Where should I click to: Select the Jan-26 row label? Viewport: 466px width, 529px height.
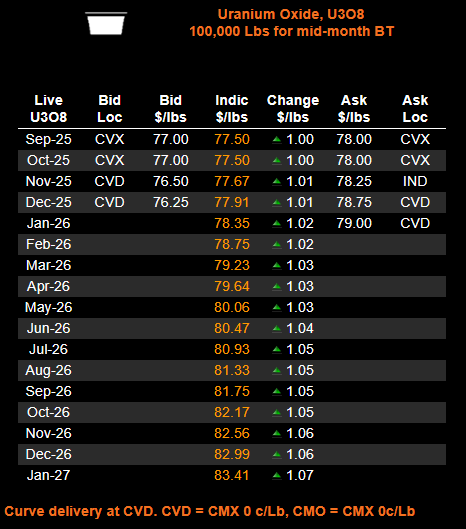(x=49, y=223)
